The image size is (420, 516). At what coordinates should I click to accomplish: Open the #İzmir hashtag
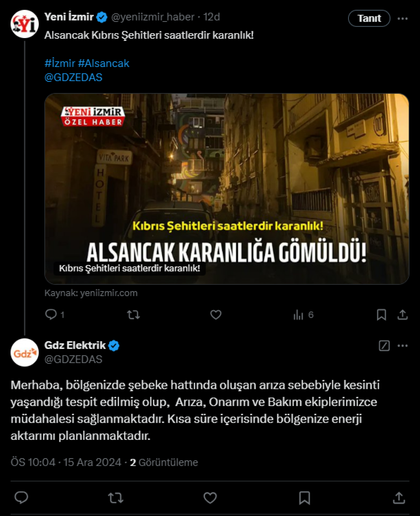pyautogui.click(x=60, y=63)
